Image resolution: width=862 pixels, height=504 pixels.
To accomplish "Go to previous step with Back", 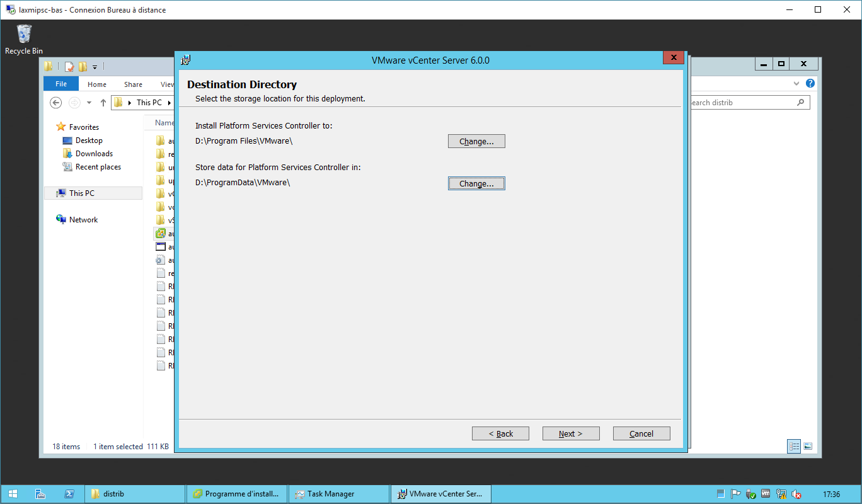I will 500,433.
